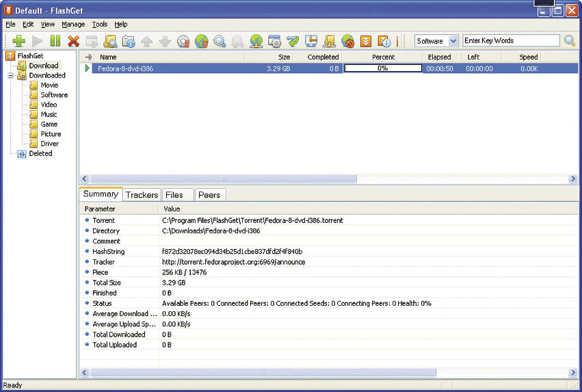The height and width of the screenshot is (392, 582).
Task: Click the green running arrow beside Fedora-8-dvd-i386
Action: point(88,68)
